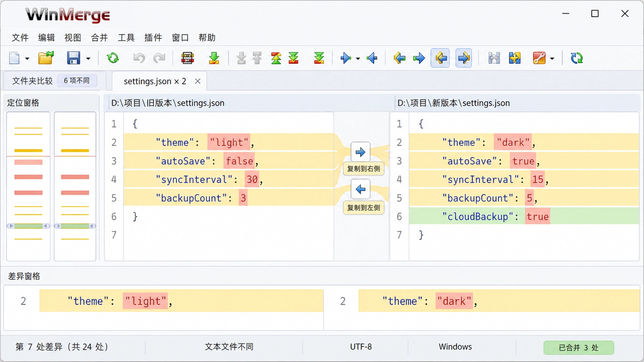644x362 pixels.
Task: Click the 复制到左侧 label
Action: coord(364,208)
